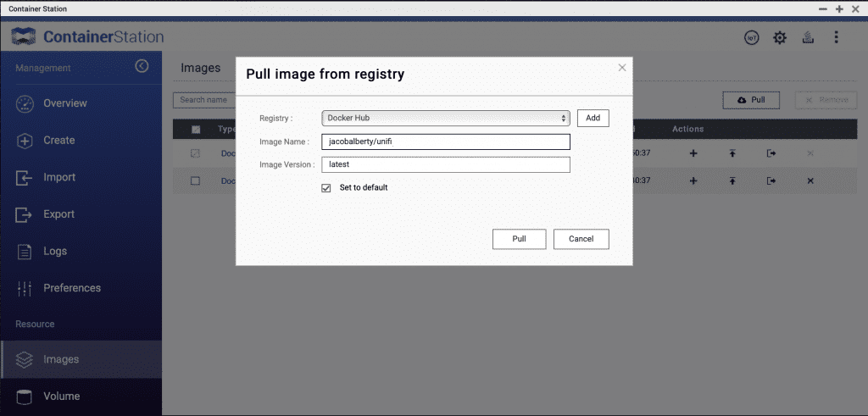Click the ContainerStation logo icon
Image resolution: width=868 pixels, height=416 pixels.
24,37
